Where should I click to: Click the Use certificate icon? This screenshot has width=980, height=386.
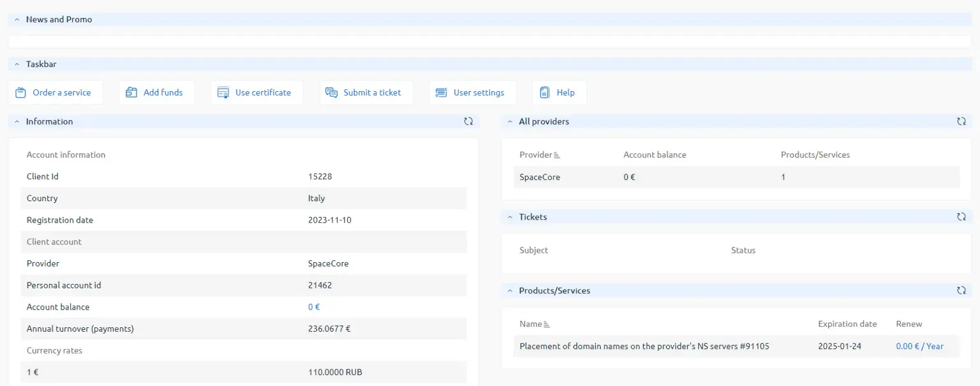tap(223, 92)
